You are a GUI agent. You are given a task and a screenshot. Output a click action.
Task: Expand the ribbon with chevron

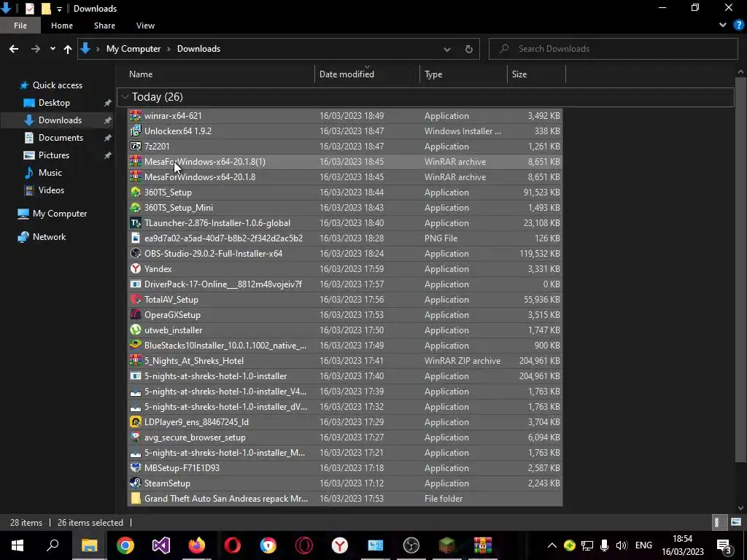[x=723, y=26]
